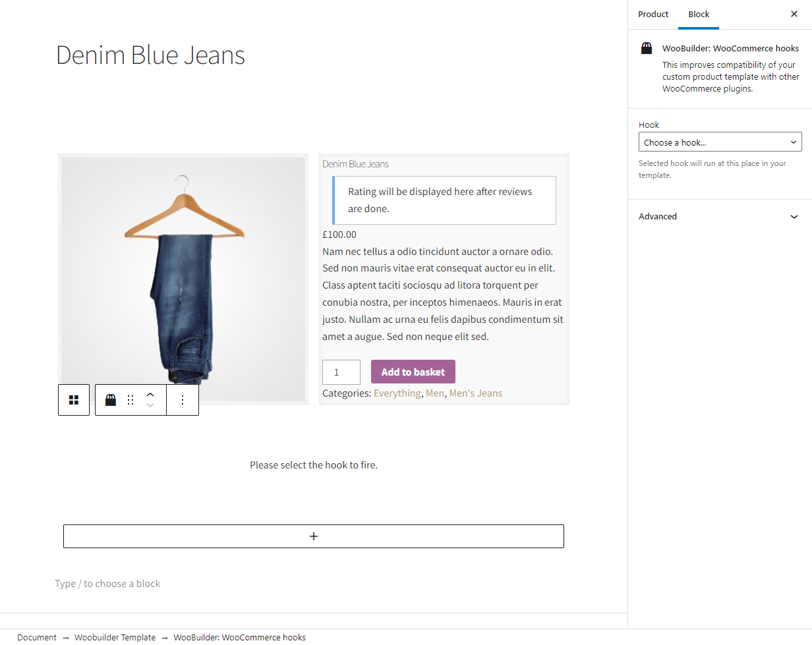Close the settings sidebar with X
Screen dimensions: 812x645
click(794, 14)
